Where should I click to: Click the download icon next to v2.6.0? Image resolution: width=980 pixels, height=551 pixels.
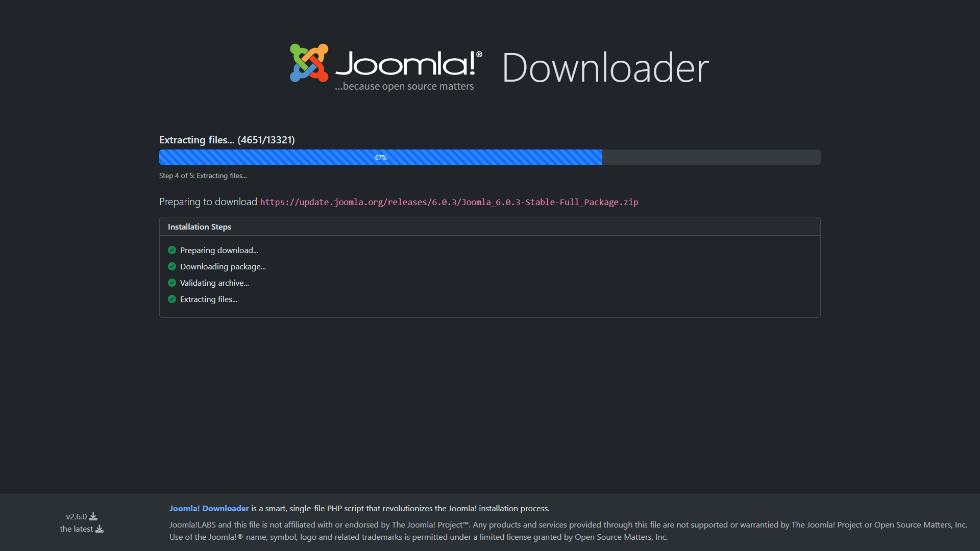(93, 516)
